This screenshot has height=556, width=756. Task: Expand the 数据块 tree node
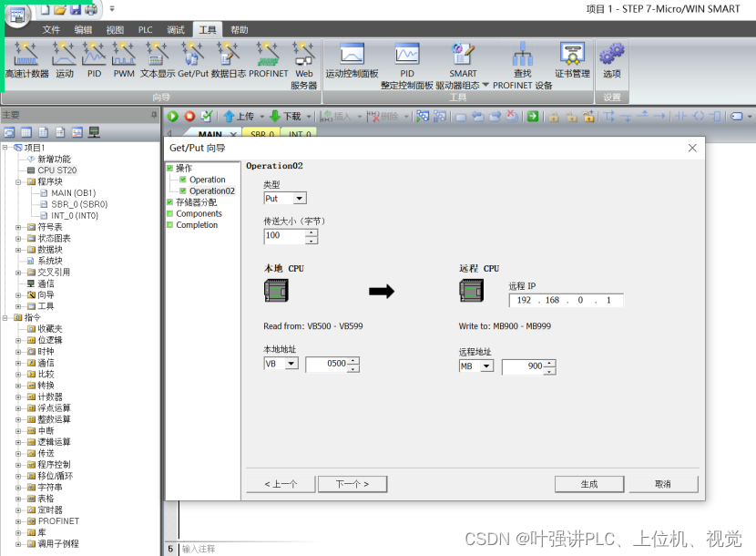[18, 250]
